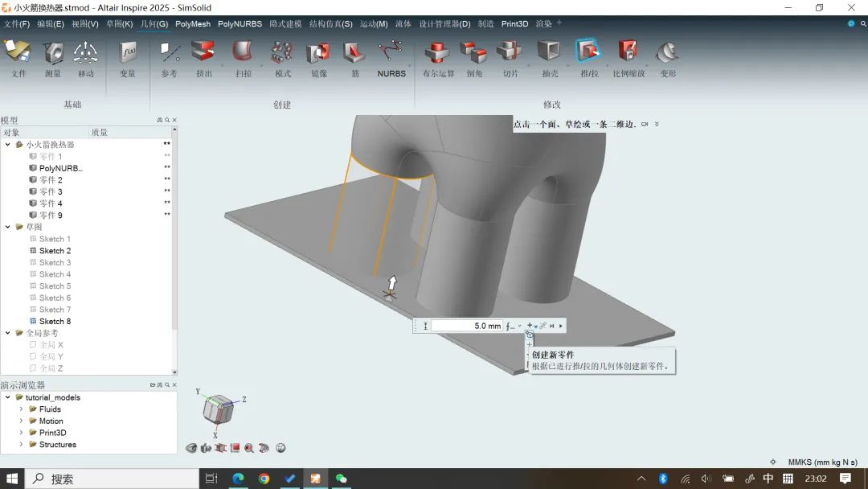
Task: Toggle visibility of Sketch 8
Action: coord(33,322)
